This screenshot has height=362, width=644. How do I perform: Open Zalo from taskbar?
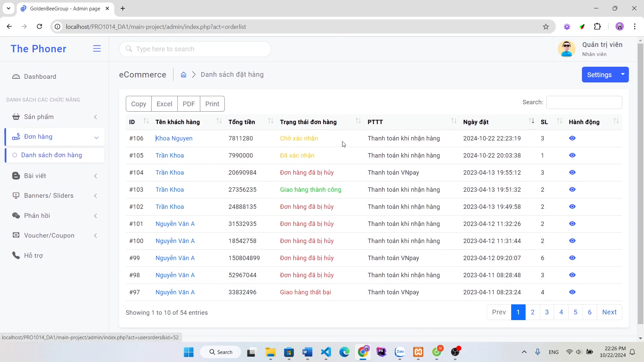400,352
